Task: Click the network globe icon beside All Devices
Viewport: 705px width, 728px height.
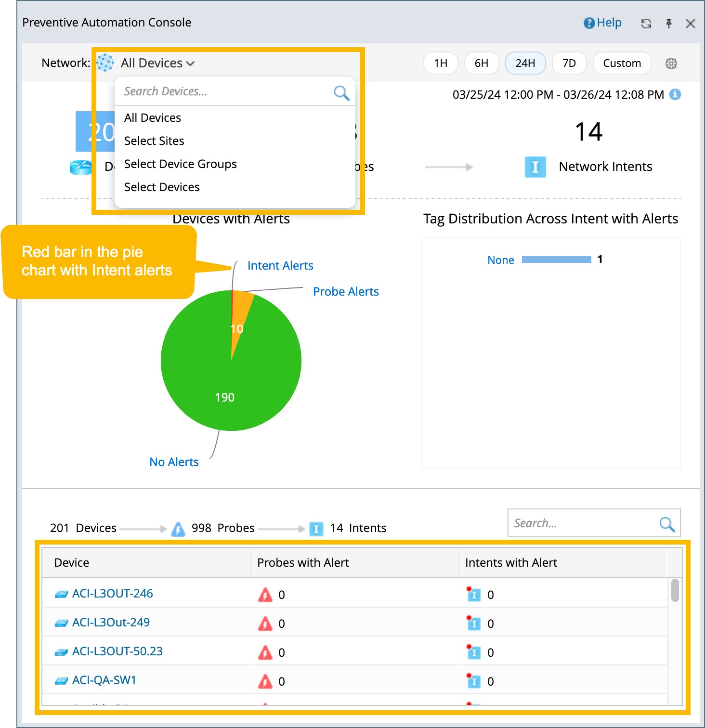Action: 104,63
